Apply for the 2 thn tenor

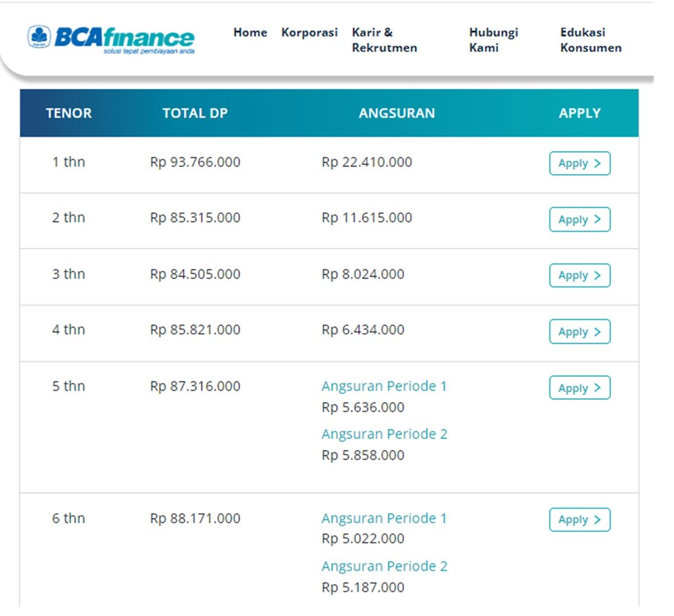[x=580, y=220]
